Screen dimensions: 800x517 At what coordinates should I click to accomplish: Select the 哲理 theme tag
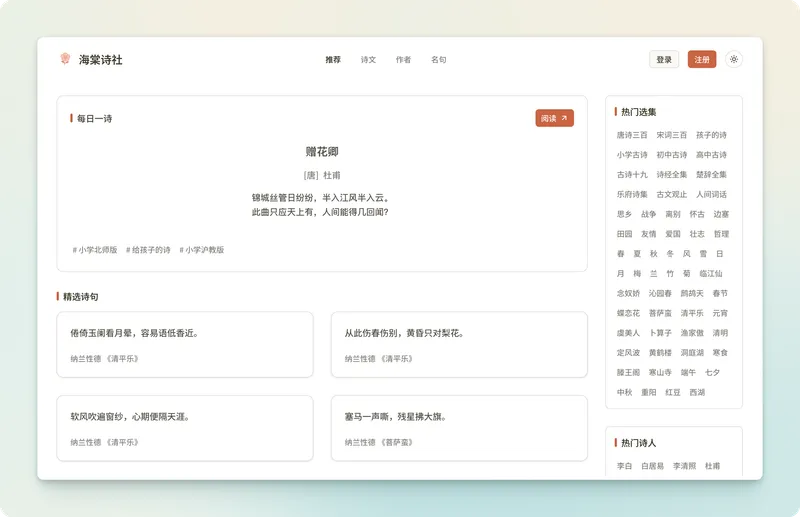click(721, 234)
